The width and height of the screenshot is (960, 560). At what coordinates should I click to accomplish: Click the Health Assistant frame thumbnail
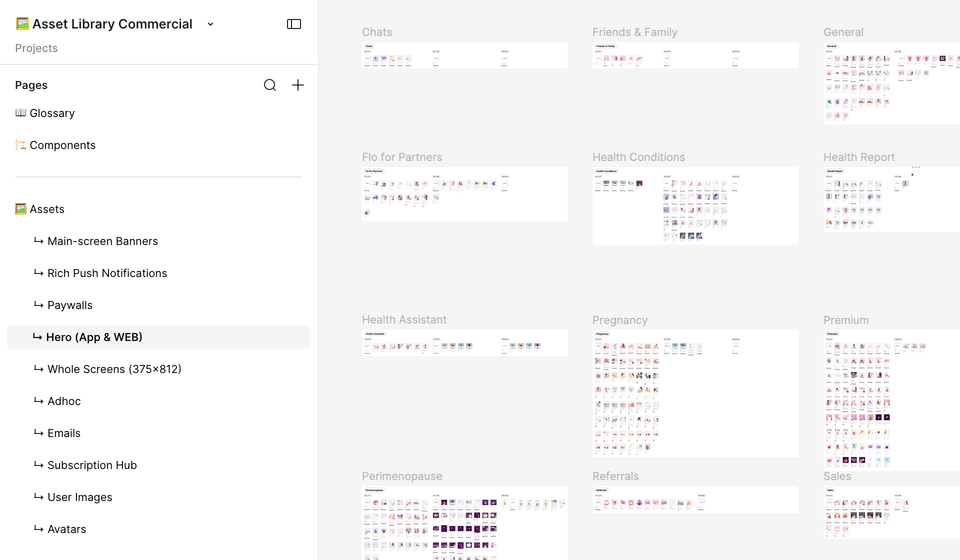click(464, 342)
